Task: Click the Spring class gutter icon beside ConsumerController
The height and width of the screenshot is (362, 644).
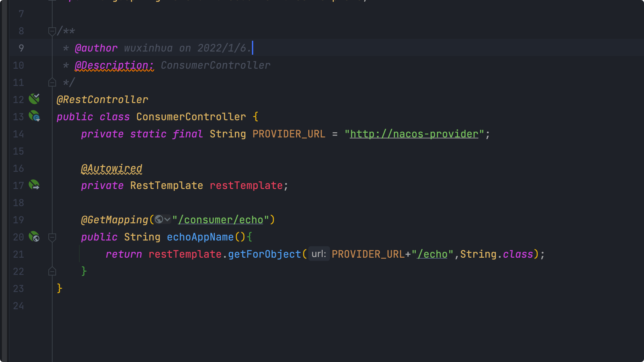Action: pyautogui.click(x=34, y=116)
